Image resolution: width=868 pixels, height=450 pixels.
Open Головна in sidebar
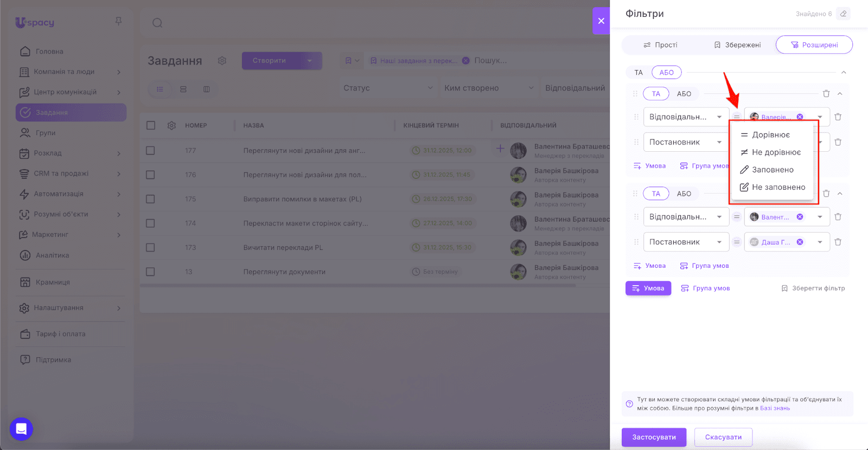[x=71, y=52]
